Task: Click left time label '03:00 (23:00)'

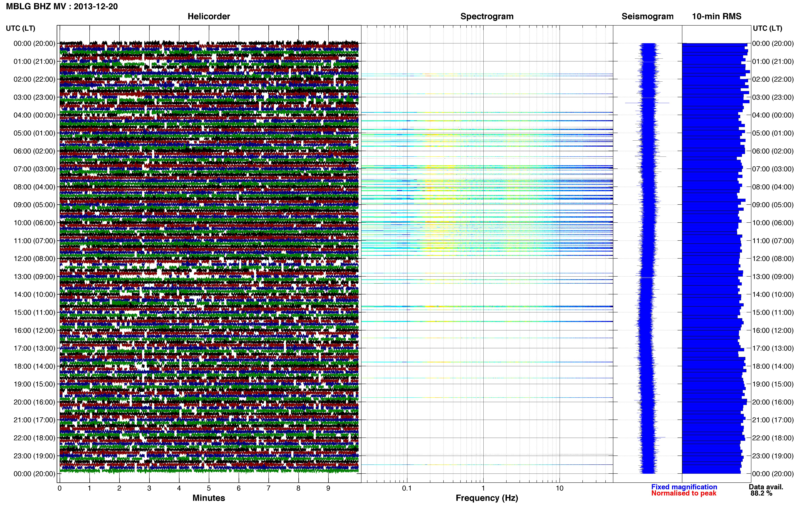Action: pyautogui.click(x=34, y=97)
